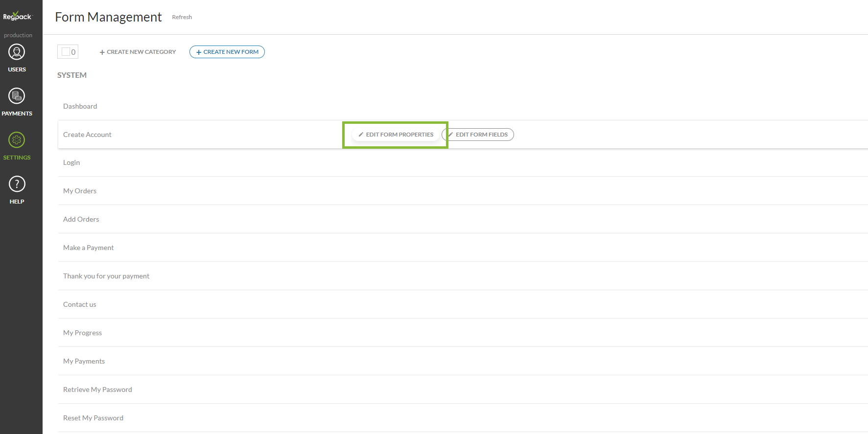Click the SYSTEM category heading
Image resolution: width=868 pixels, height=434 pixels.
pyautogui.click(x=72, y=75)
